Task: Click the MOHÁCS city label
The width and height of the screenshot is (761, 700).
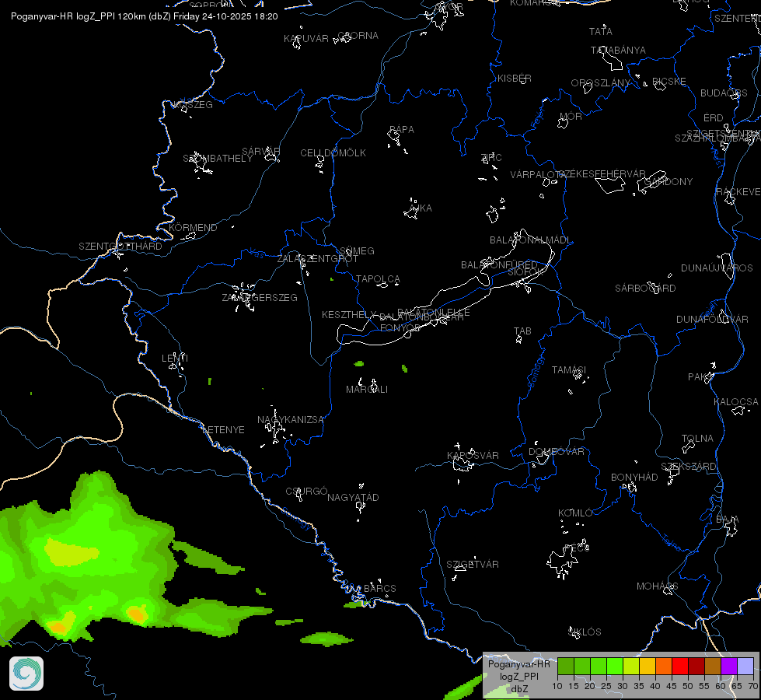Action: click(657, 586)
